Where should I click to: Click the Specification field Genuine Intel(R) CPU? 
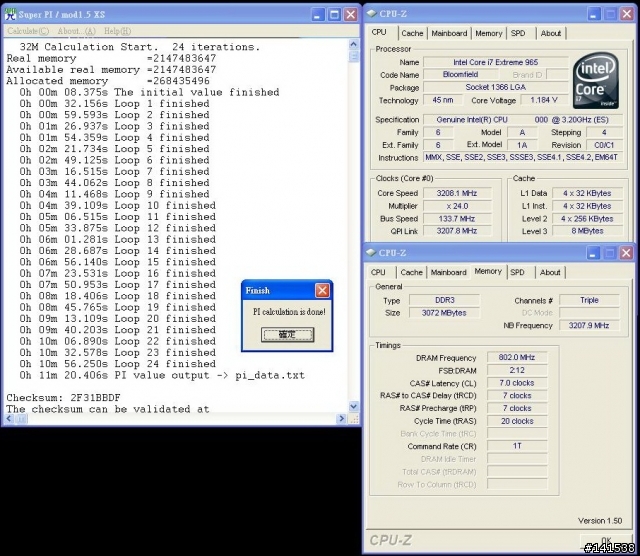click(522, 120)
